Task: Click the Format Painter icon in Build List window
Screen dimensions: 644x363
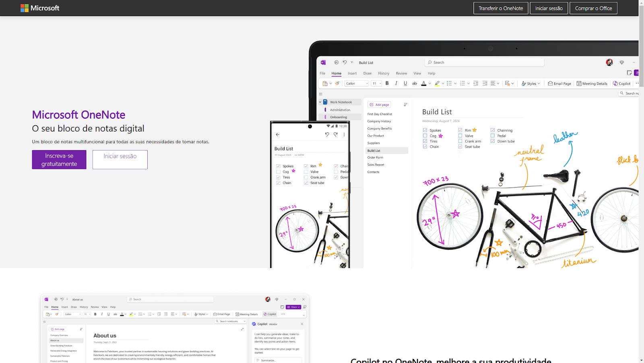Action: point(337,84)
